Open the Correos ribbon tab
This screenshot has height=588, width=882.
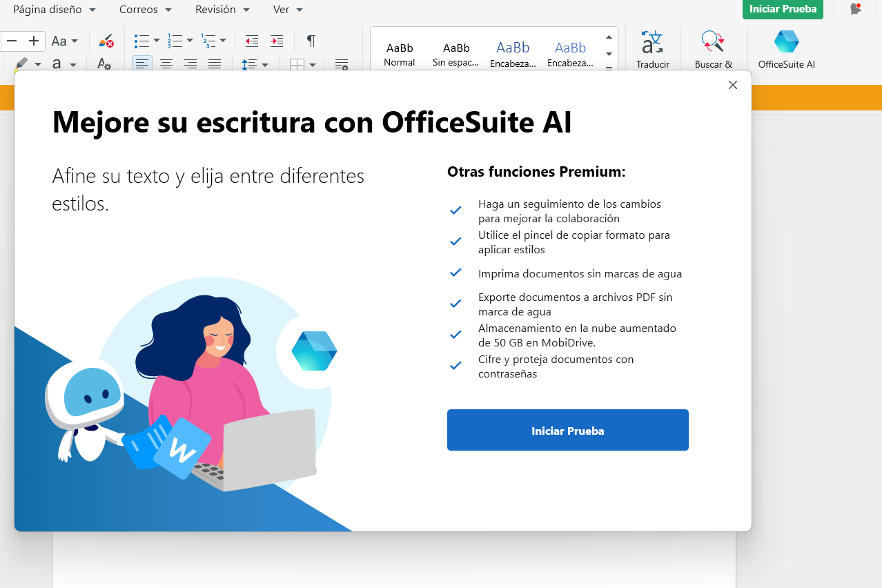coord(146,10)
